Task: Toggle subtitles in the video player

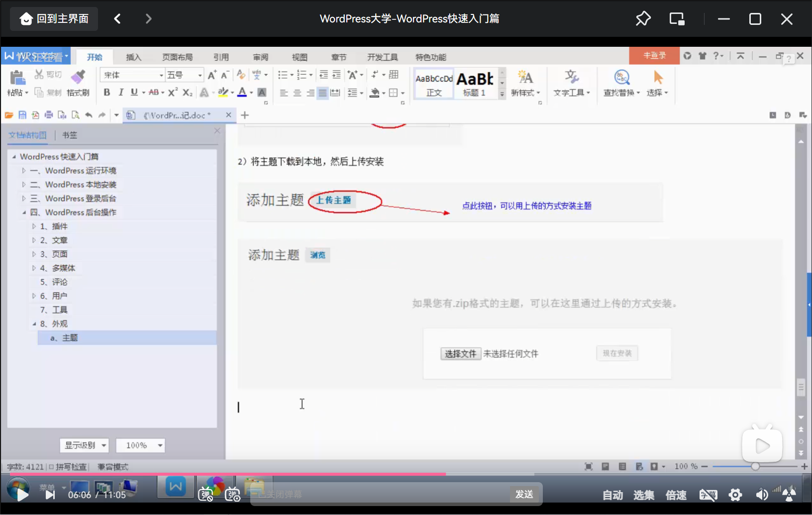Action: 709,495
